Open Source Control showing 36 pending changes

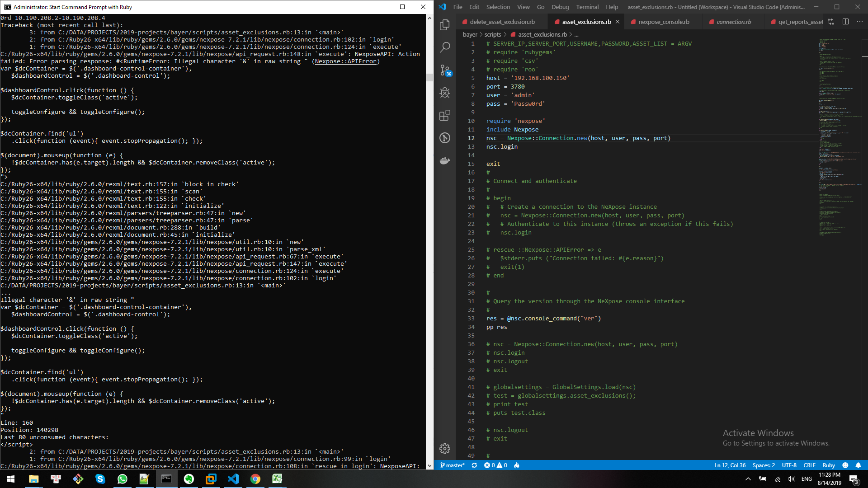(x=445, y=70)
